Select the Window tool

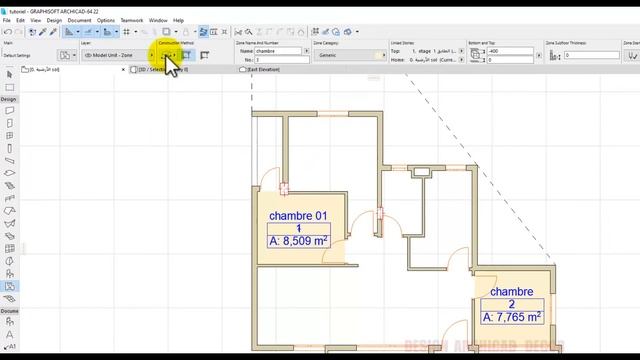(x=9, y=136)
